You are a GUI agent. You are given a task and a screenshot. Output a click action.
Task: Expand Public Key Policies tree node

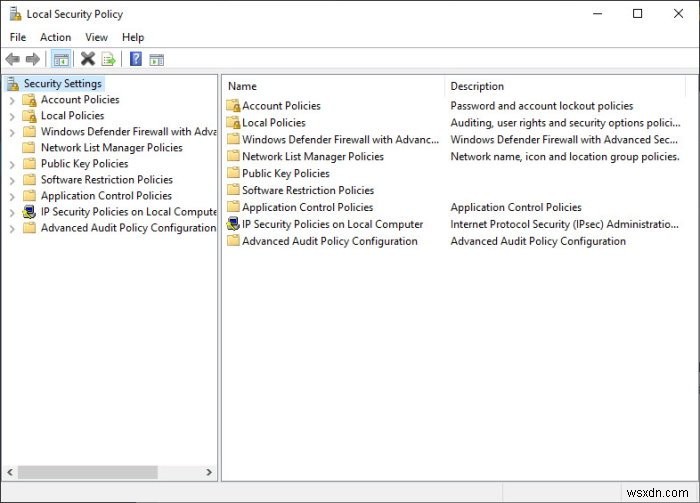[x=12, y=164]
